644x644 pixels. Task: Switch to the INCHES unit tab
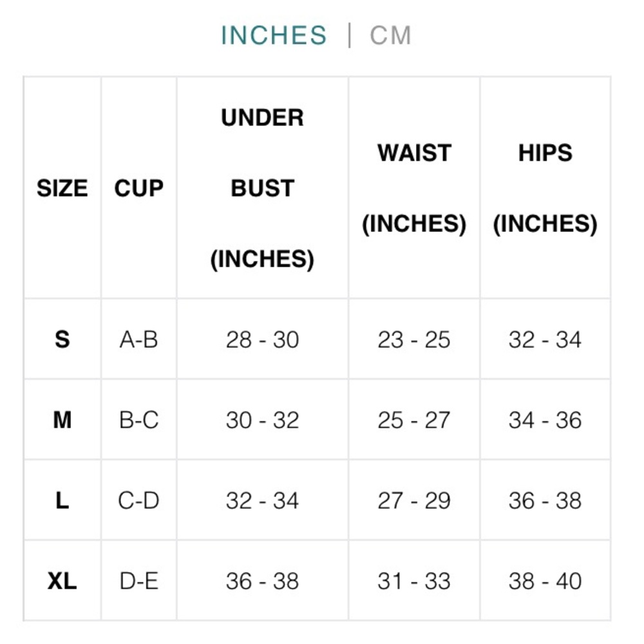(274, 35)
